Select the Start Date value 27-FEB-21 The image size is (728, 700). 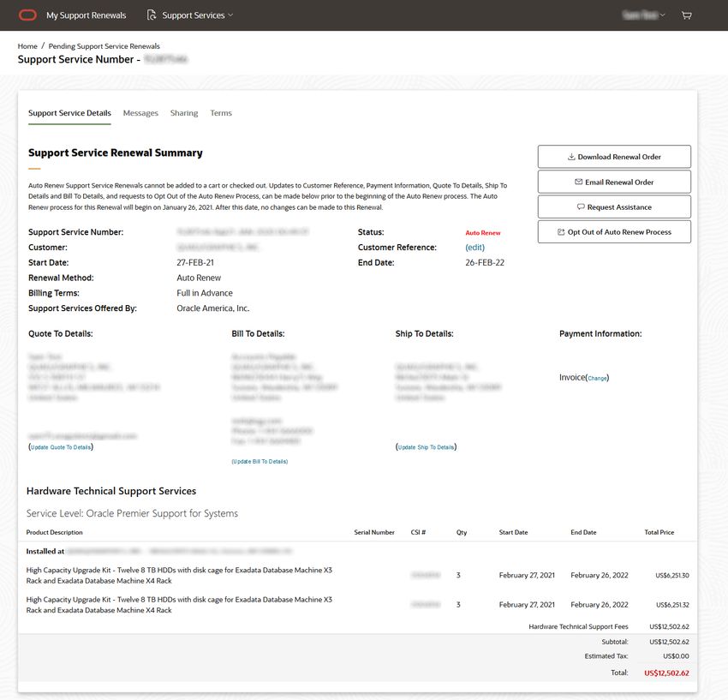195,262
